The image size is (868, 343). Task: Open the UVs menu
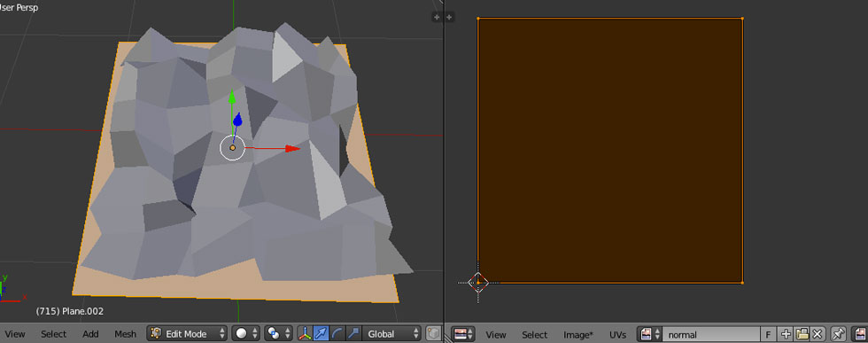[618, 335]
